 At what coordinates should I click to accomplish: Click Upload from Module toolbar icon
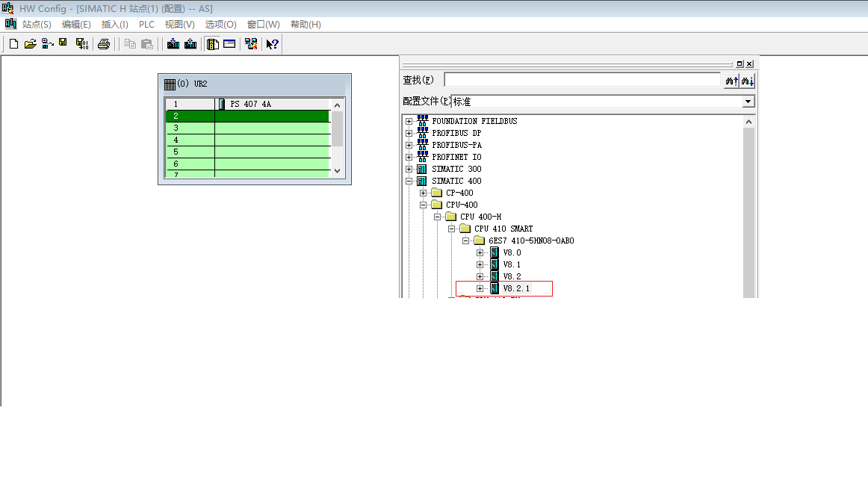coord(190,44)
